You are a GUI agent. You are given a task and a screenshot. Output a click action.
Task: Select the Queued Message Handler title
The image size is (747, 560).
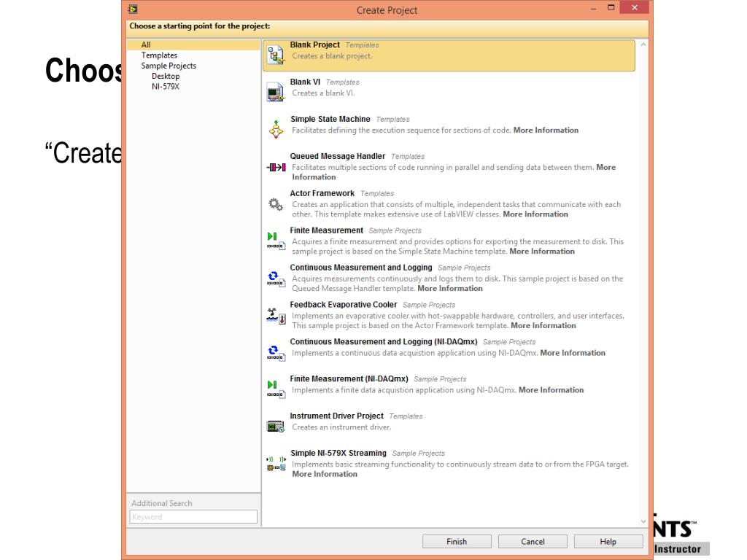click(x=337, y=156)
